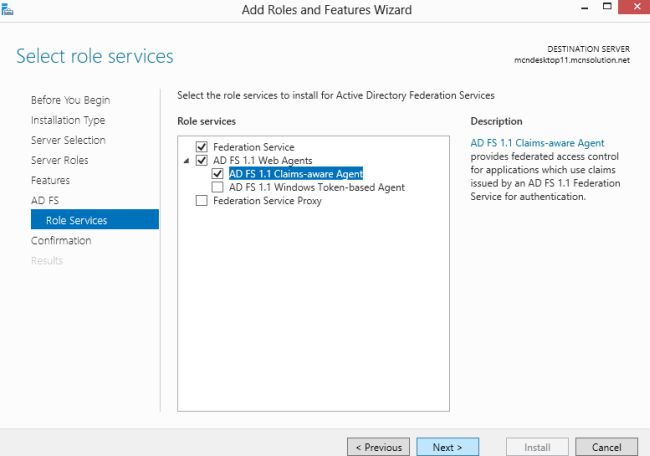
Task: Go to the Before You Begin step
Action: [x=70, y=100]
